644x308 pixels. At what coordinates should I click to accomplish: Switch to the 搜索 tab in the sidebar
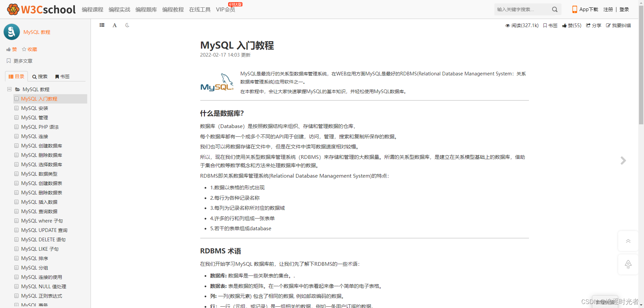(40, 76)
